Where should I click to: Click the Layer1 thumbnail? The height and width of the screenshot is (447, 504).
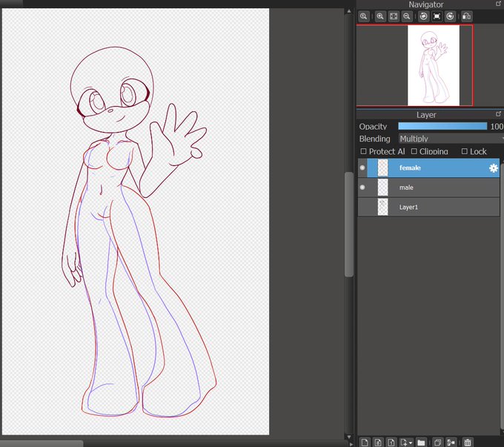pyautogui.click(x=382, y=207)
